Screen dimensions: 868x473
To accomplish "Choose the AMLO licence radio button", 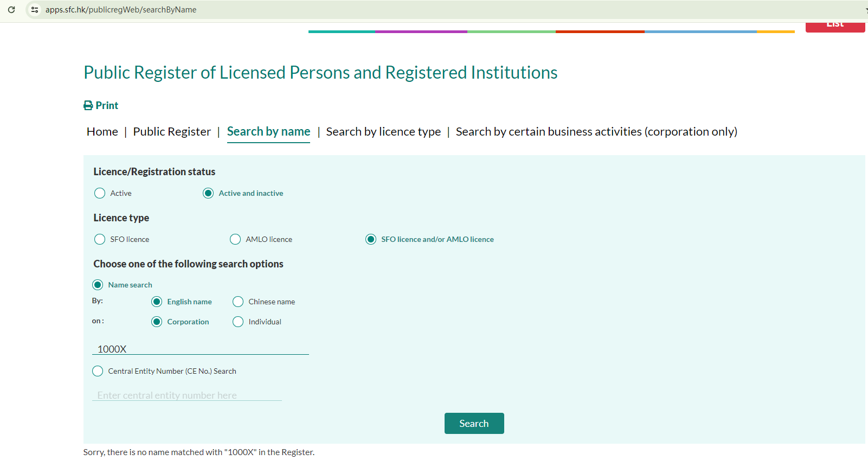I will (x=235, y=239).
